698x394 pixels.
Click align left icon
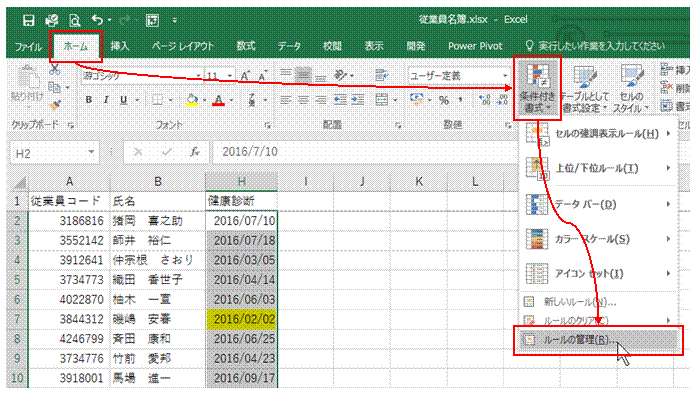click(x=286, y=100)
